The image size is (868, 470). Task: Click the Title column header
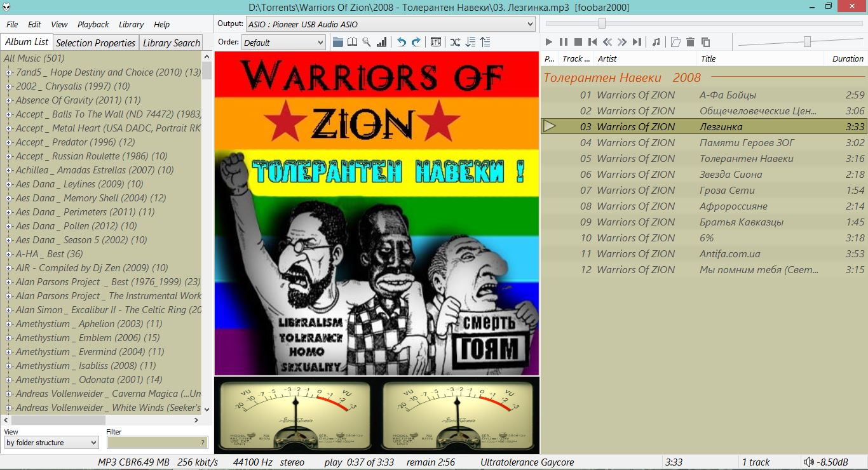point(761,58)
